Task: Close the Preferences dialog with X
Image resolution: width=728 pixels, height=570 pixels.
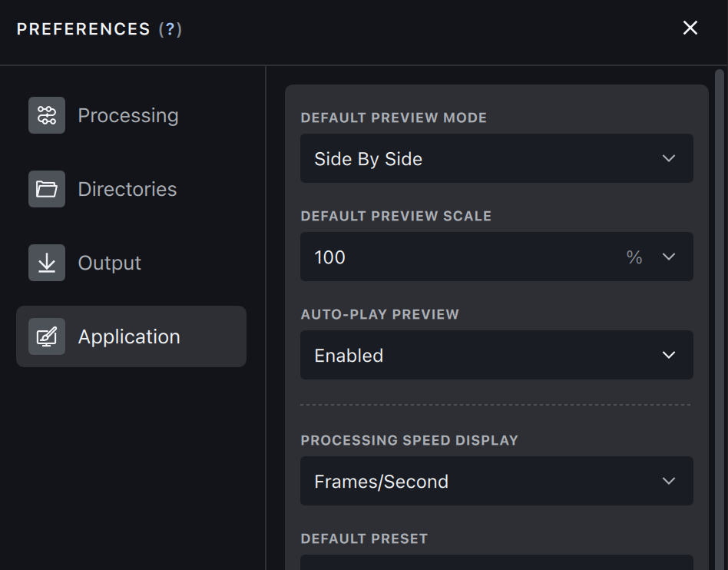Action: point(690,28)
